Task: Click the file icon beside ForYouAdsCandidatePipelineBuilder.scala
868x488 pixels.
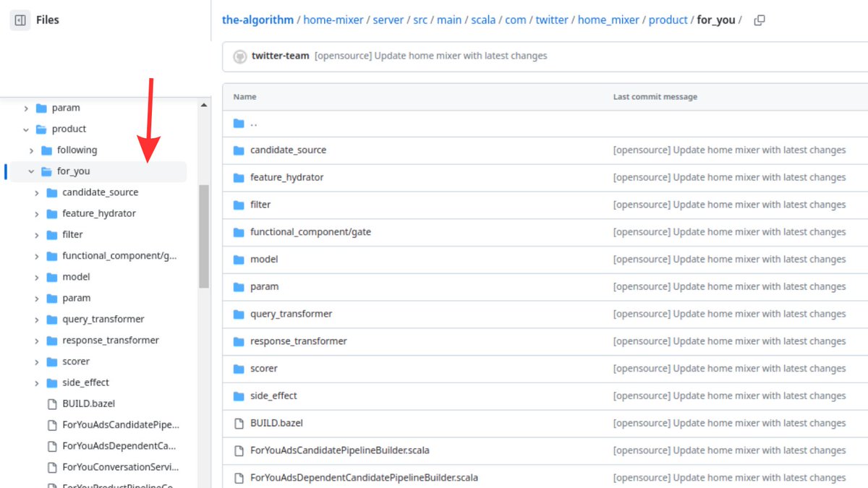Action: [239, 450]
